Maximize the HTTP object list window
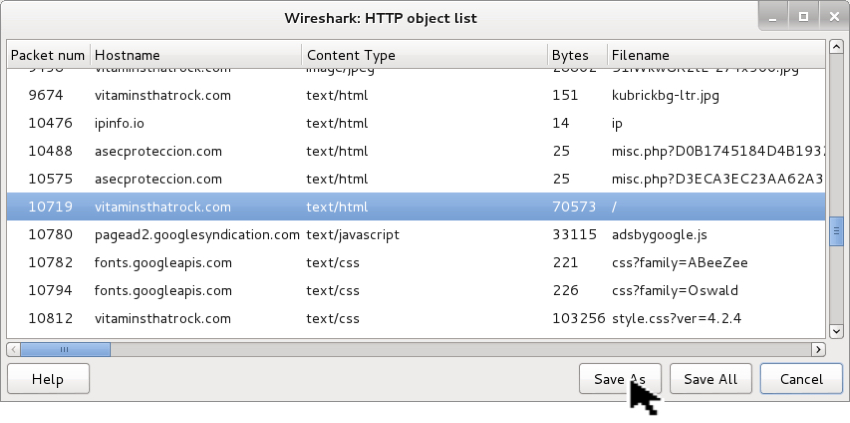 [x=803, y=17]
